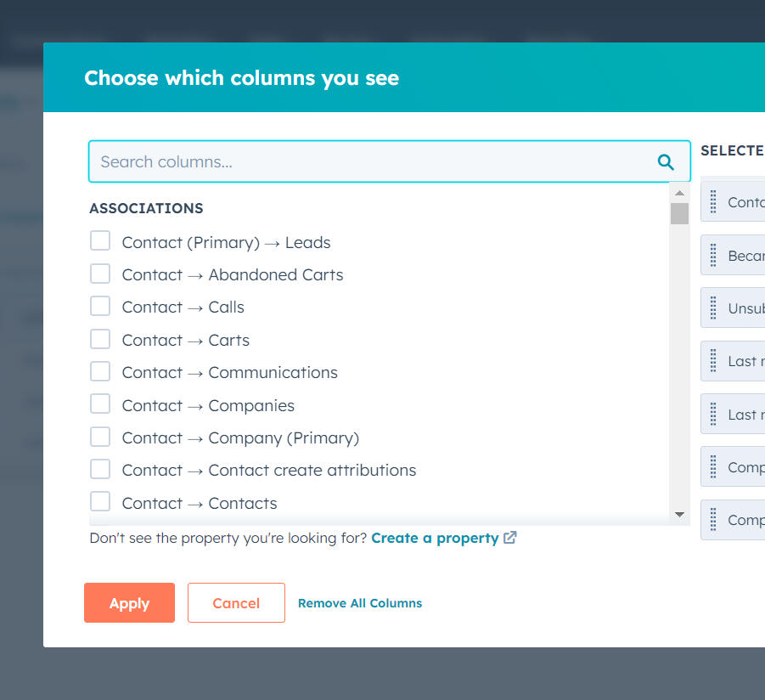Toggle the Contact → Company (Primary) checkbox
The height and width of the screenshot is (700, 765).
tap(100, 437)
